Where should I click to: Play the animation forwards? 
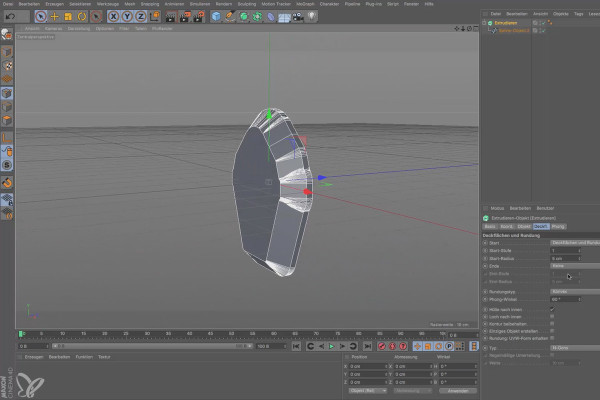(x=332, y=346)
